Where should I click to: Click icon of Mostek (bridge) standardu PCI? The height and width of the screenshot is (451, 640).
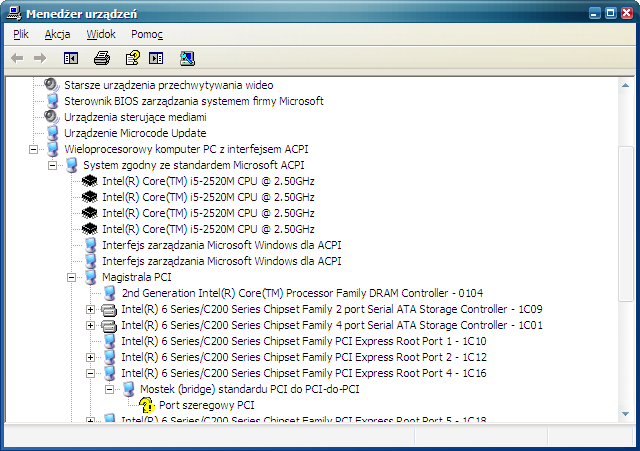[x=129, y=389]
